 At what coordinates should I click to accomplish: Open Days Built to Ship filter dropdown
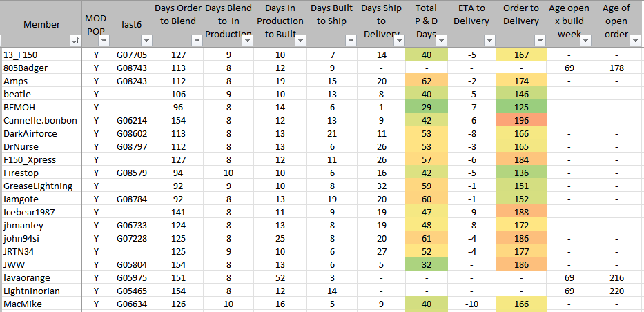[350, 41]
